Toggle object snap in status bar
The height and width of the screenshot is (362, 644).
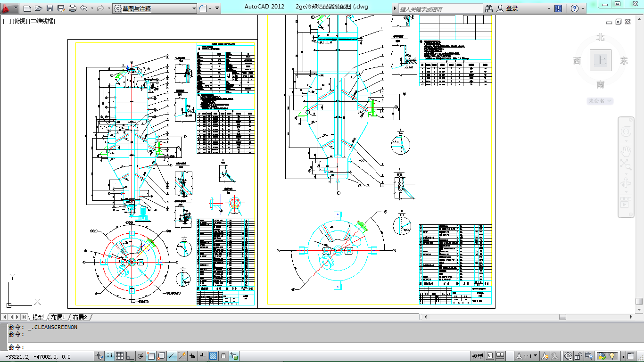click(151, 356)
